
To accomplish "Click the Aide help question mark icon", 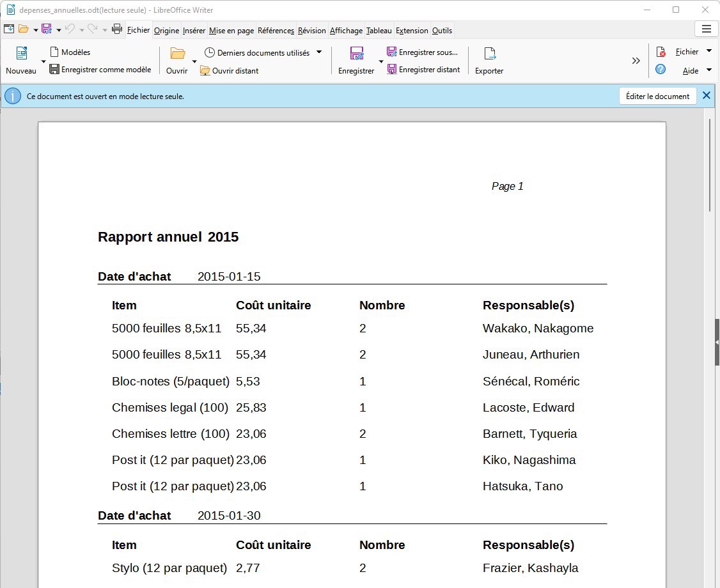I will point(661,69).
